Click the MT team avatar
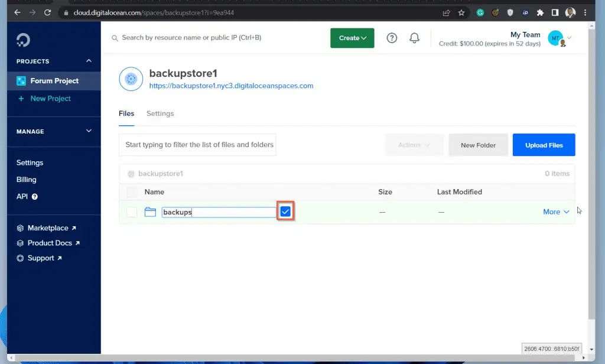 tap(555, 38)
